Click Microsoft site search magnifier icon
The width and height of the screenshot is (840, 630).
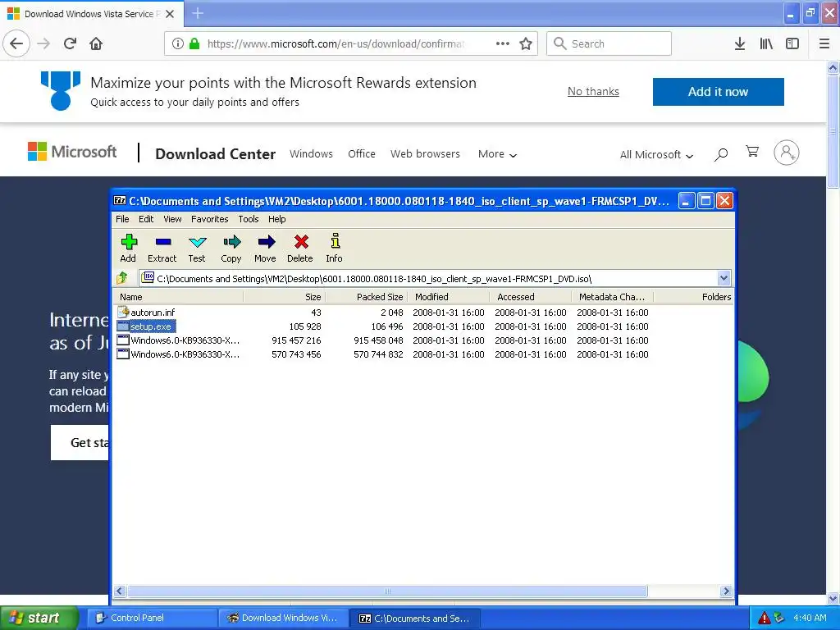click(721, 154)
